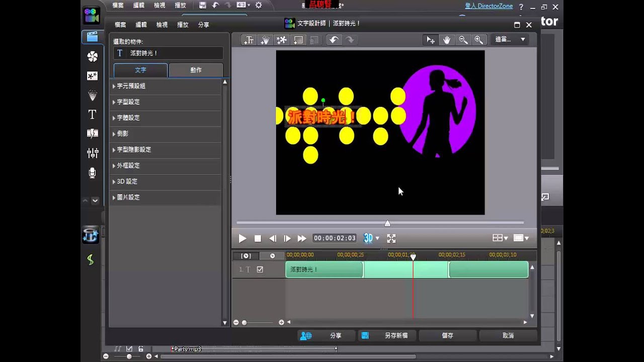
Task: Click the 取消 button
Action: (x=508, y=335)
